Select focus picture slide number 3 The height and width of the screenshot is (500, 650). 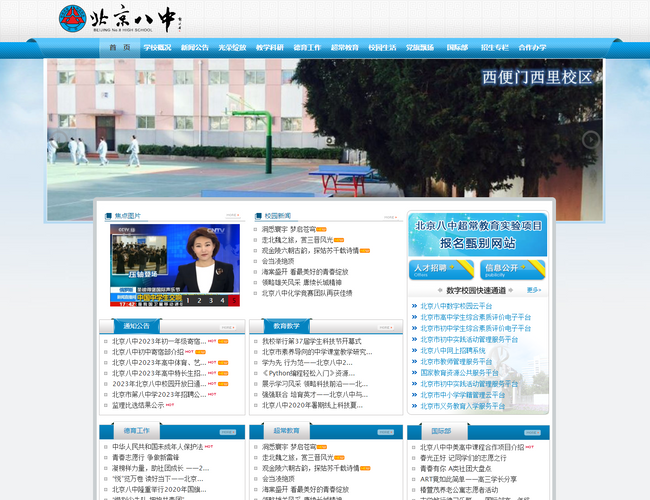click(211, 301)
